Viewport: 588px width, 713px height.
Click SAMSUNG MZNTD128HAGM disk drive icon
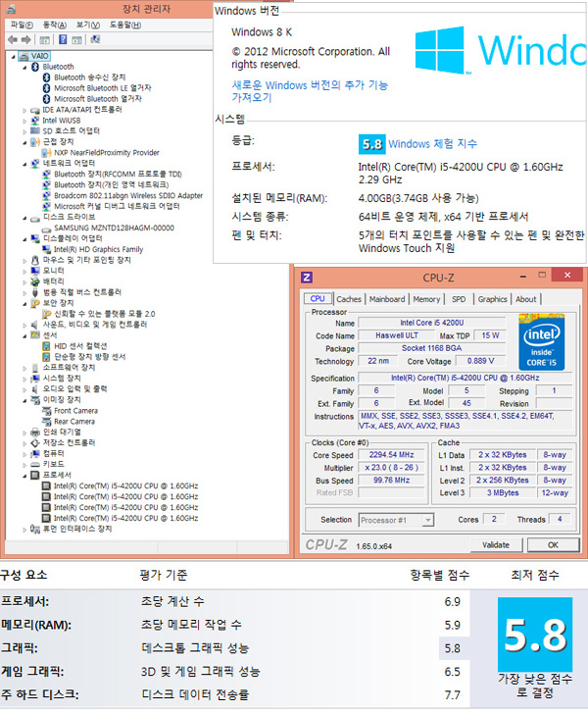point(46,229)
